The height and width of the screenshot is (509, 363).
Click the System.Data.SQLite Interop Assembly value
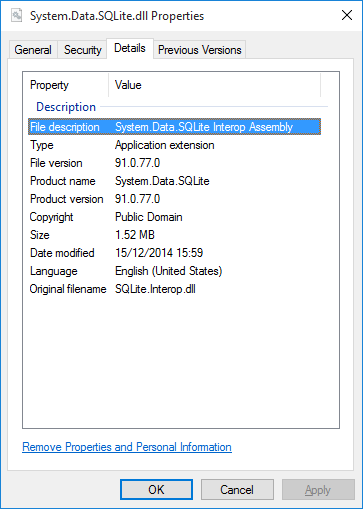coord(204,127)
